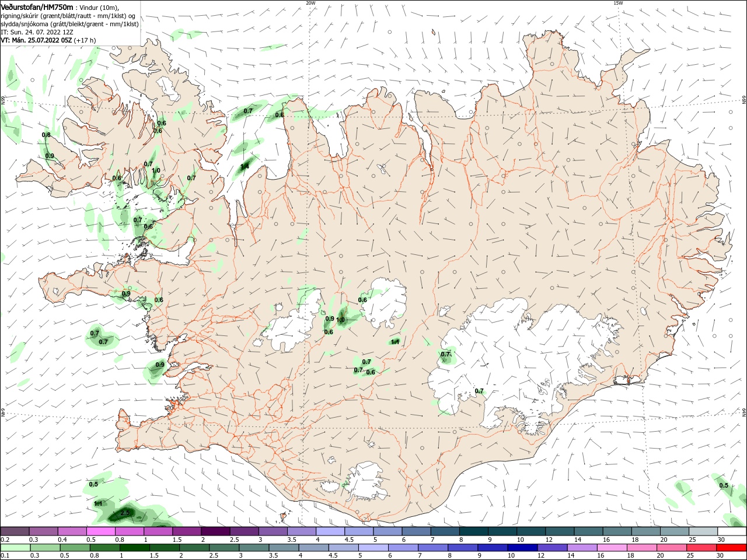The image size is (747, 560).
Task: Pick the bright red 30 swatch in rain scale
Action: (x=732, y=548)
